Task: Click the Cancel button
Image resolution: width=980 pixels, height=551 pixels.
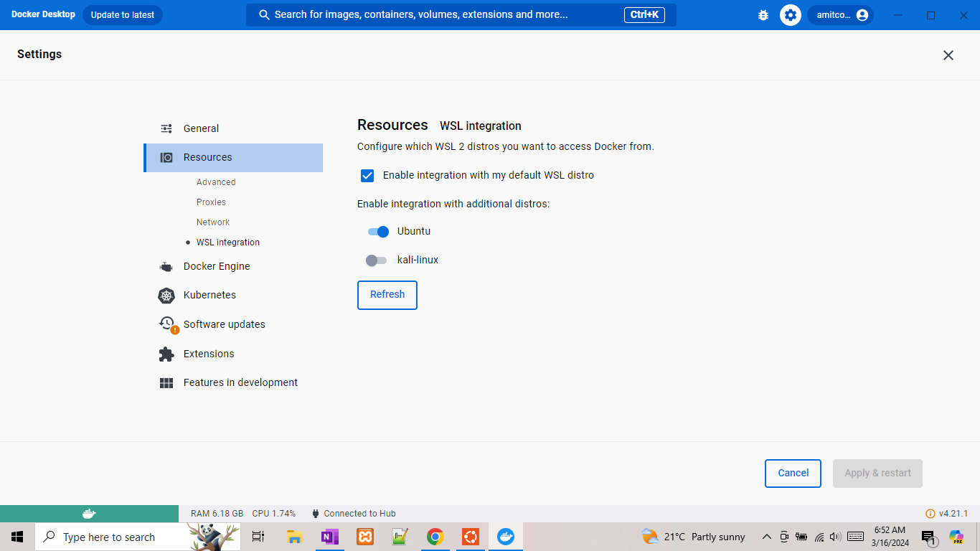Action: point(793,474)
